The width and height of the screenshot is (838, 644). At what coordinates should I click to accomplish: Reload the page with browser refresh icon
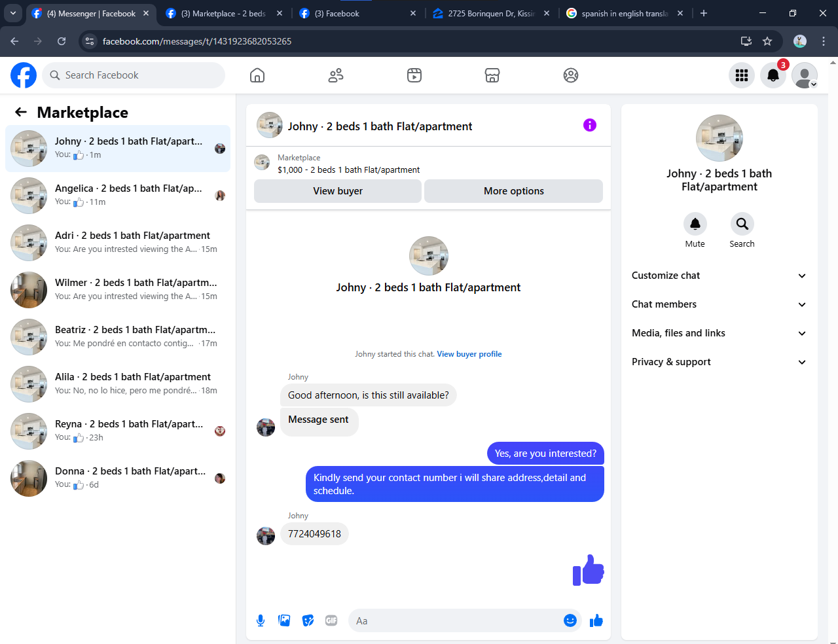[x=62, y=41]
